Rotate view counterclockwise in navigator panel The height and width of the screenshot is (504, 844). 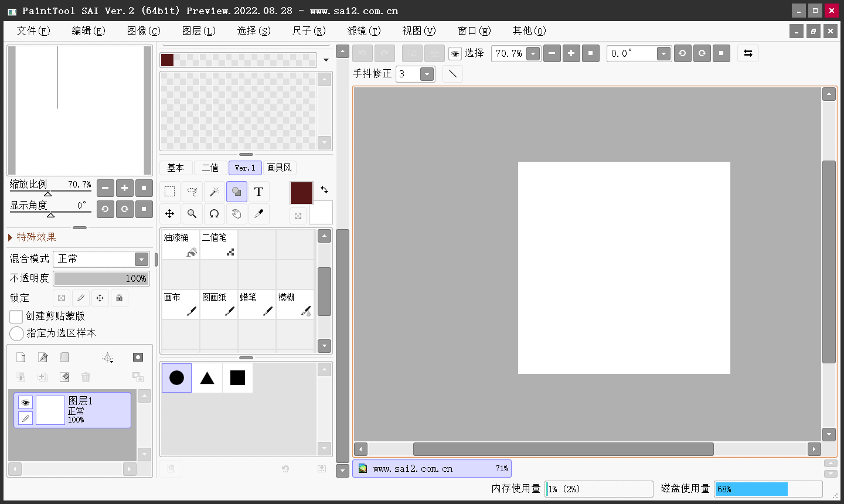tap(105, 209)
